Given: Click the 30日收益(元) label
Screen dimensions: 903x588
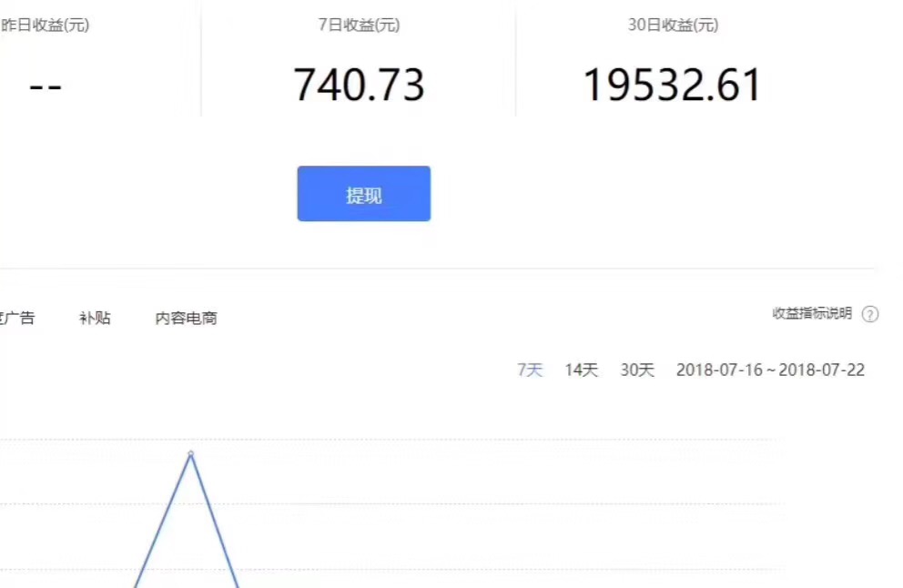Looking at the screenshot, I should (x=673, y=25).
